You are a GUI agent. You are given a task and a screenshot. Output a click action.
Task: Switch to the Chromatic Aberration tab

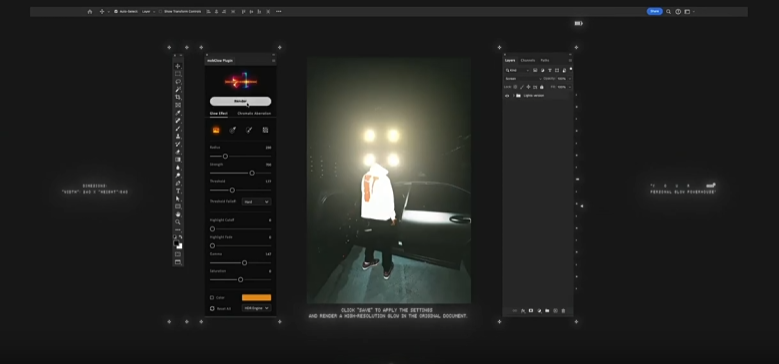[x=254, y=113]
